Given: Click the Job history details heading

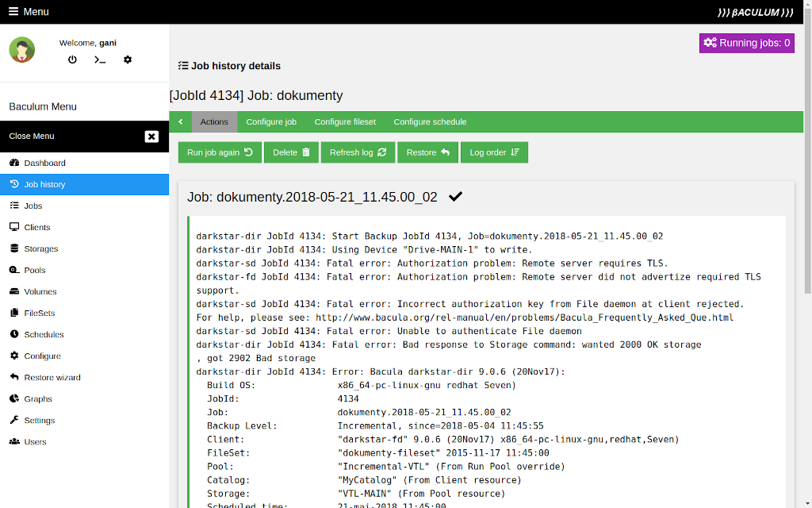Looking at the screenshot, I should click(229, 66).
